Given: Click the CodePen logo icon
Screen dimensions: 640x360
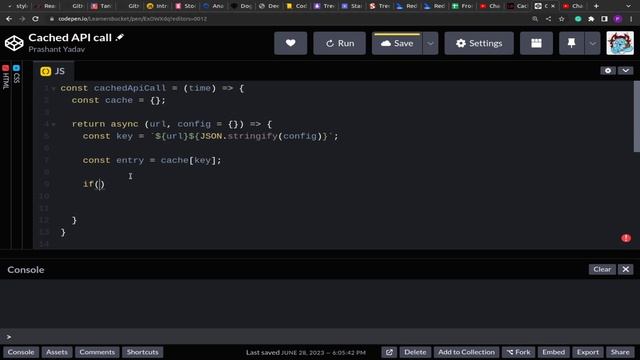Looking at the screenshot, I should pyautogui.click(x=14, y=43).
